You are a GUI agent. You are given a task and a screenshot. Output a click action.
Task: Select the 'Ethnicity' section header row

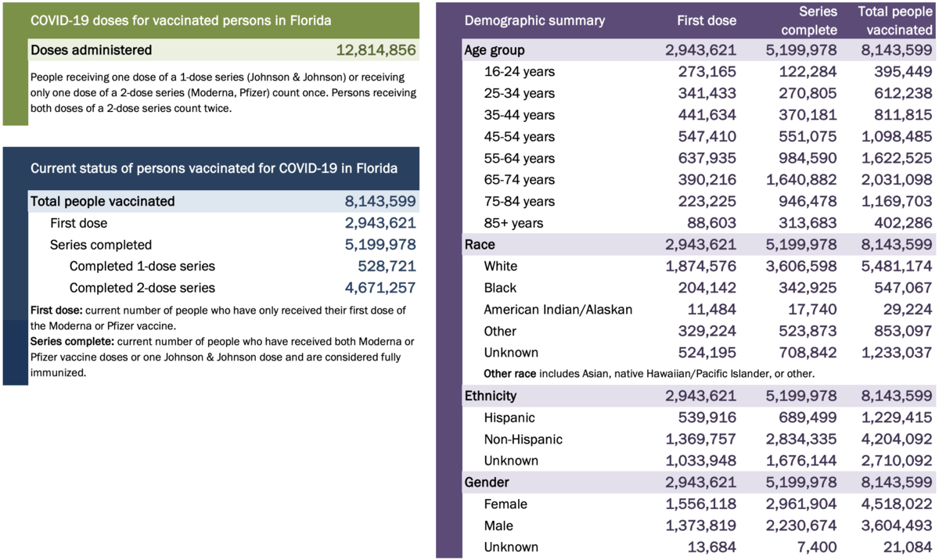[491, 396]
